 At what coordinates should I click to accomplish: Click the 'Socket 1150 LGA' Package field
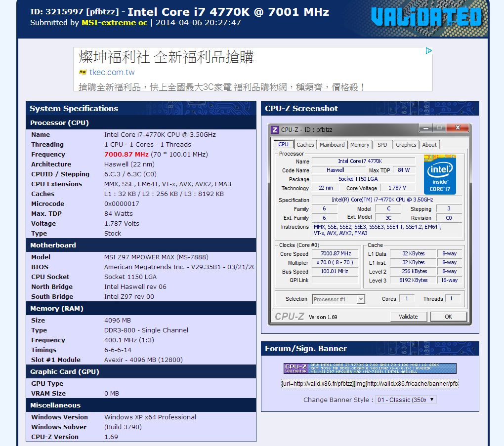point(364,179)
